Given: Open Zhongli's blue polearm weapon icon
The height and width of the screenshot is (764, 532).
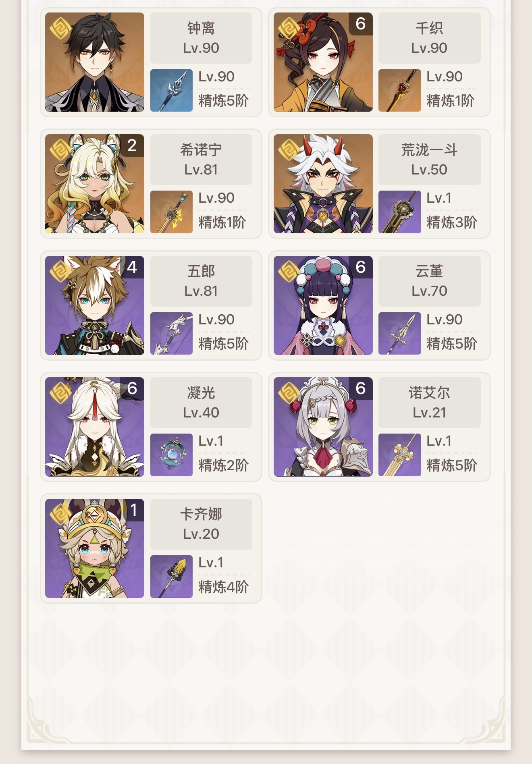Looking at the screenshot, I should (x=171, y=90).
